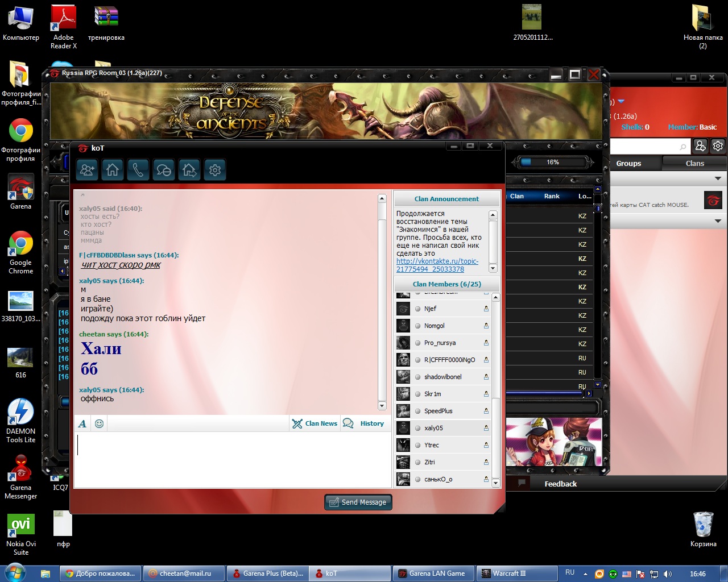Click the Windows Start button
The height and width of the screenshot is (582, 728).
click(15, 572)
